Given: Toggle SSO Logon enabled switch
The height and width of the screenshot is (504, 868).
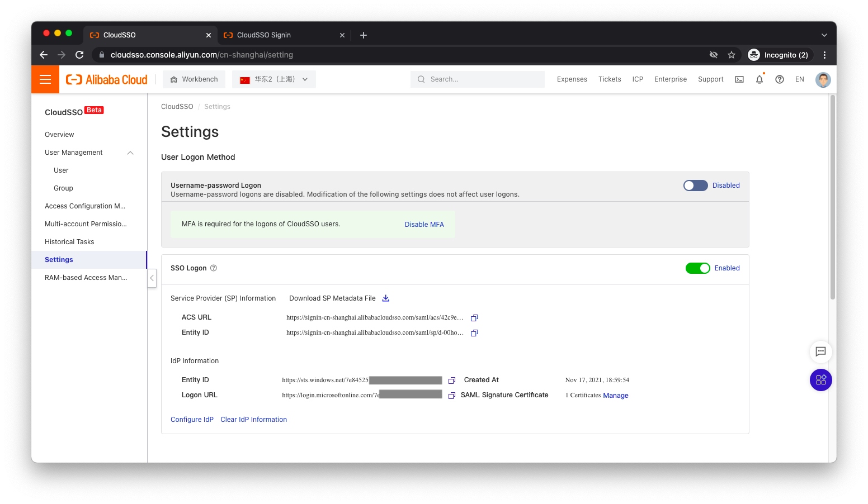Looking at the screenshot, I should coord(697,268).
